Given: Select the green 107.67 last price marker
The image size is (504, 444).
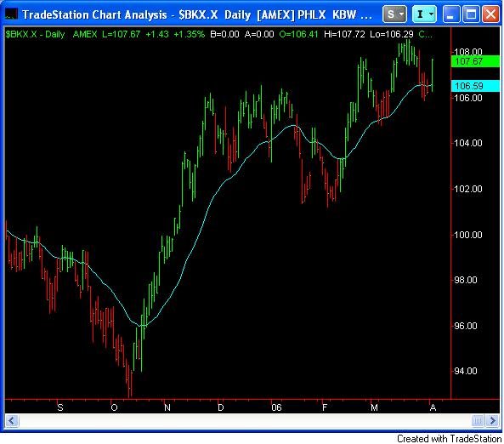Looking at the screenshot, I should [475, 61].
